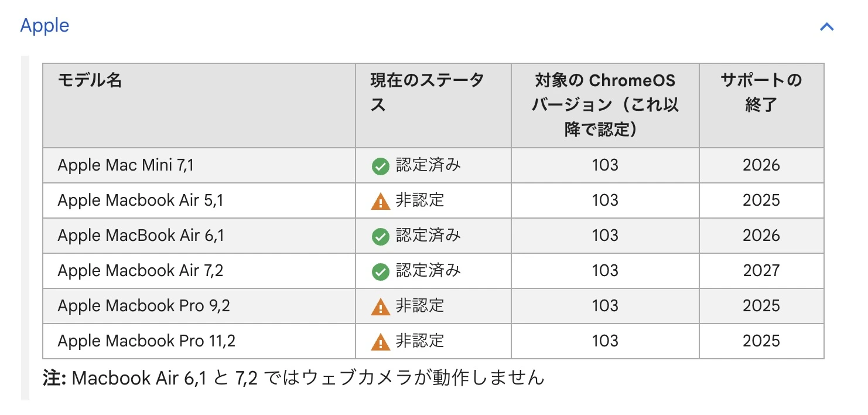Image resolution: width=868 pixels, height=415 pixels.
Task: Click the Apple Mac Mini 7,1 model cell
Action: pos(199,165)
